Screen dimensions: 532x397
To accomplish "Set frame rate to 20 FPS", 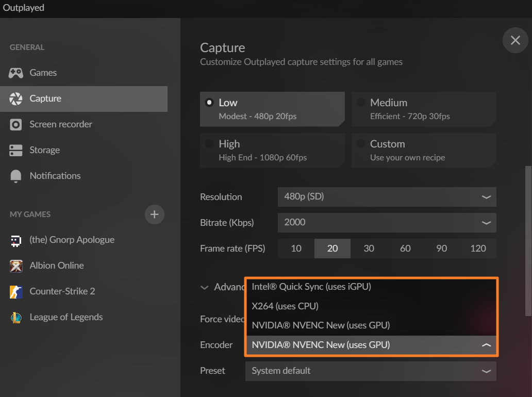I will pyautogui.click(x=332, y=249).
